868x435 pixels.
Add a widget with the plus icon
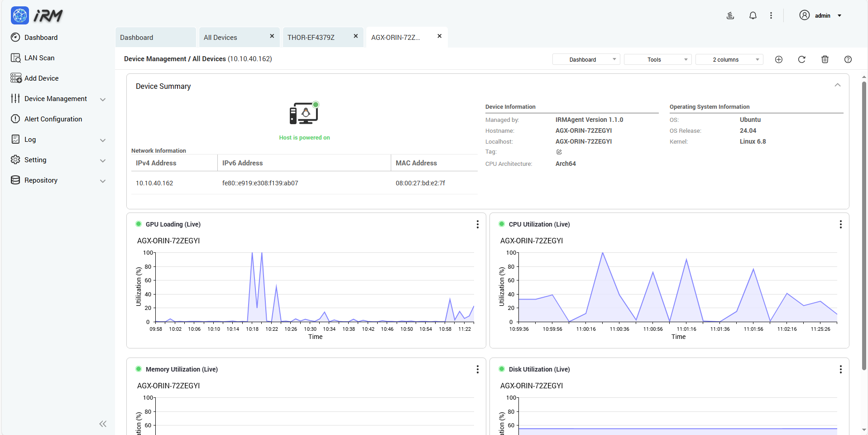tap(779, 59)
